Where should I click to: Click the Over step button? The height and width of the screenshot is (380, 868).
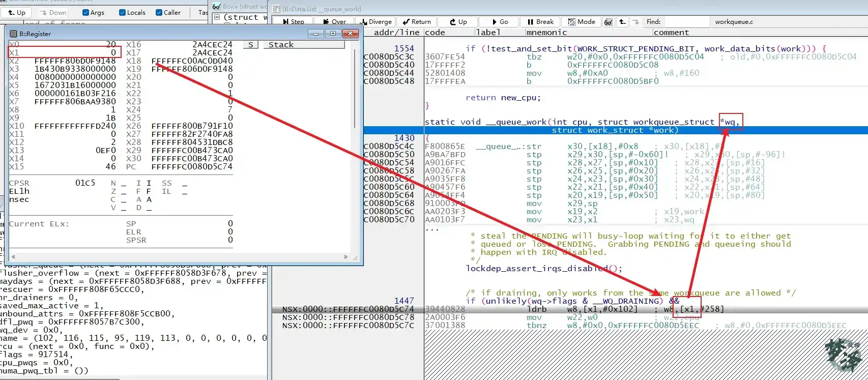click(334, 22)
